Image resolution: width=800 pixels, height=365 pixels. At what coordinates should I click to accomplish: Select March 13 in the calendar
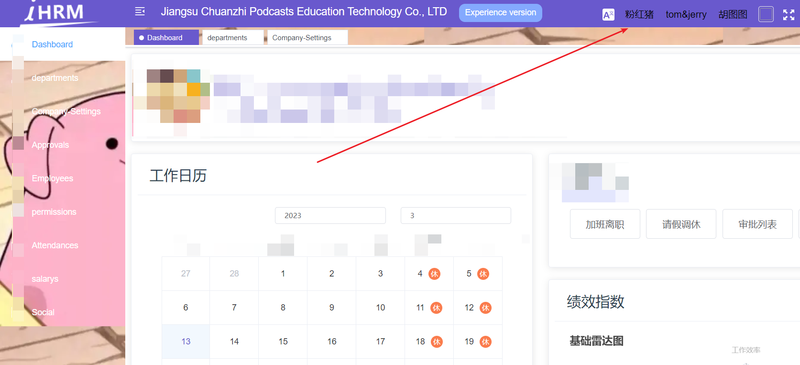click(x=186, y=342)
